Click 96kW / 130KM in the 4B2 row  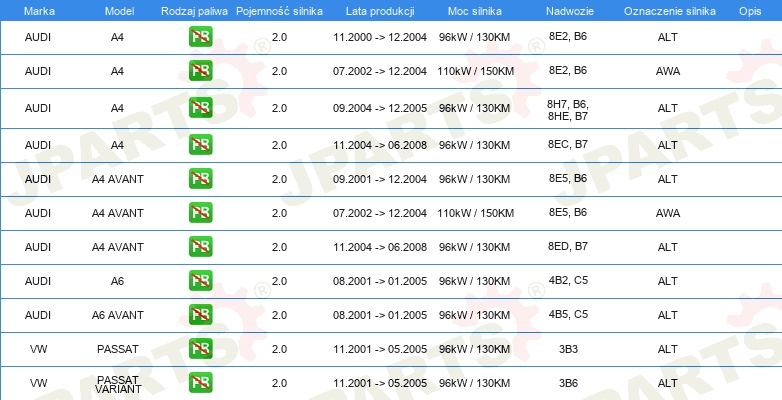pos(474,281)
